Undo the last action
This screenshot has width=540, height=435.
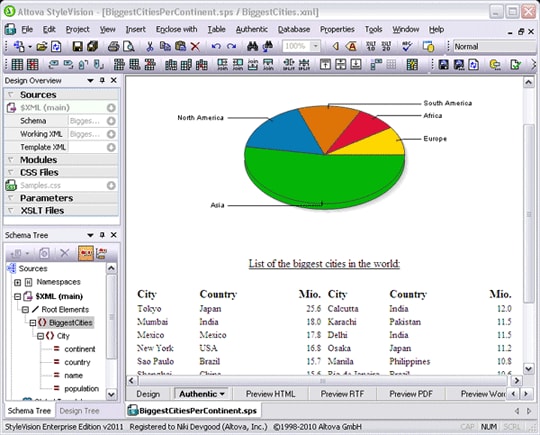pyautogui.click(x=216, y=46)
